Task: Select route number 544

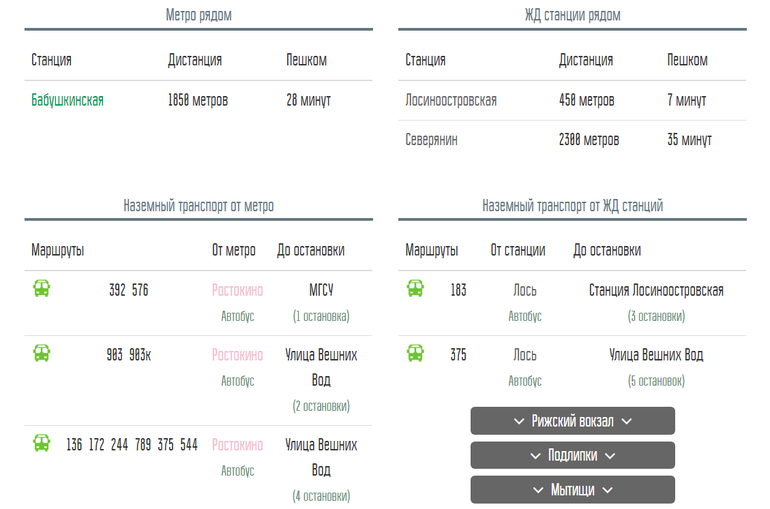Action: [x=189, y=445]
